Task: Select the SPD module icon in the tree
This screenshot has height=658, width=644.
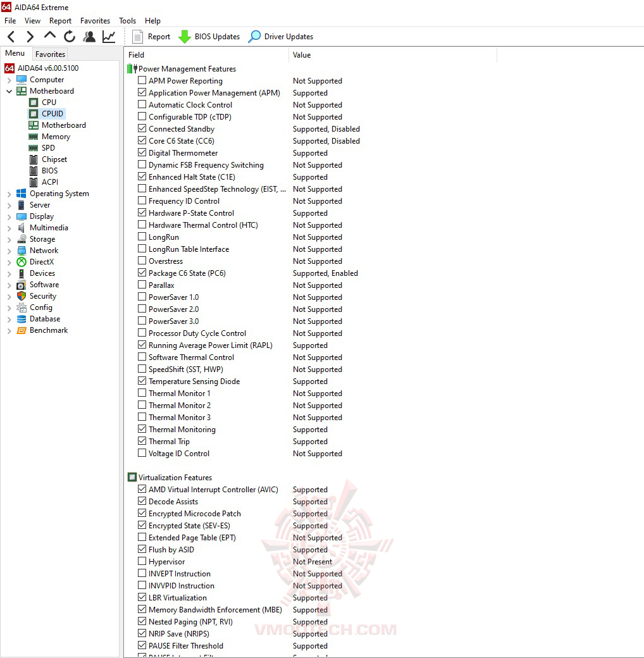Action: click(x=33, y=147)
